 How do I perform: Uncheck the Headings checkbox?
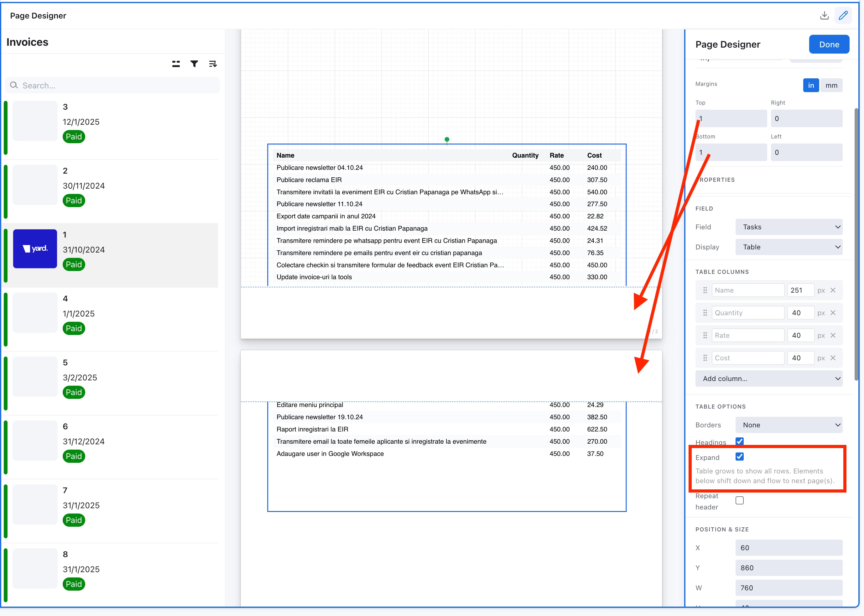coord(739,441)
